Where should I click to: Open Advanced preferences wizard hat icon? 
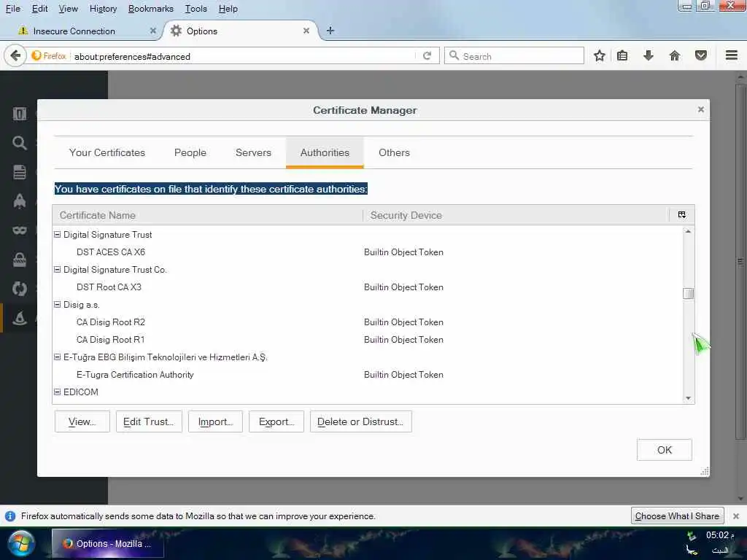[x=20, y=318]
